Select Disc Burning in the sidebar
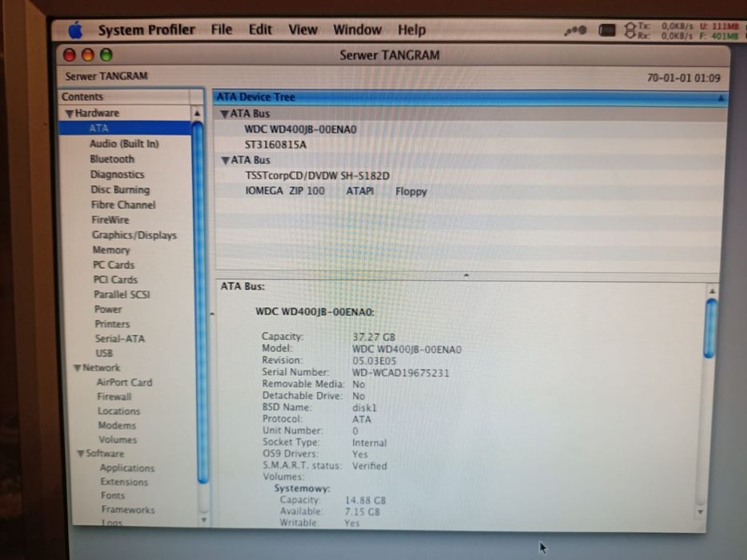747x560 pixels. (x=120, y=190)
